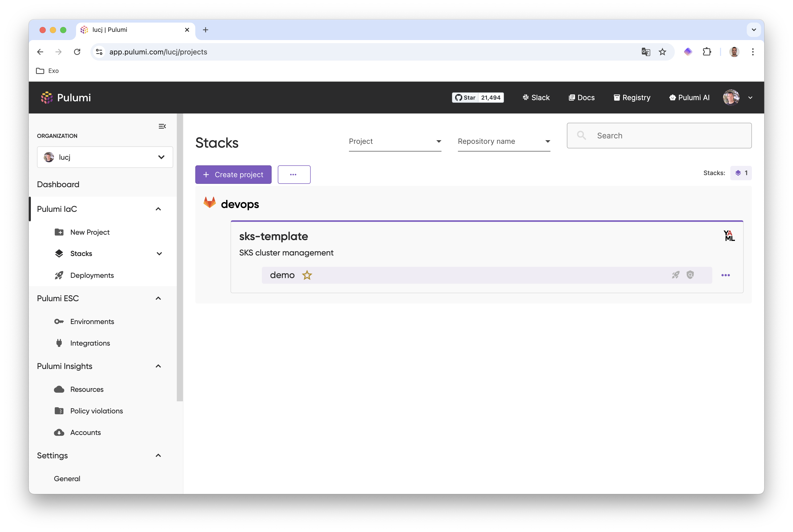The image size is (793, 532).
Task: Go to Deployments in the sidebar
Action: click(92, 275)
